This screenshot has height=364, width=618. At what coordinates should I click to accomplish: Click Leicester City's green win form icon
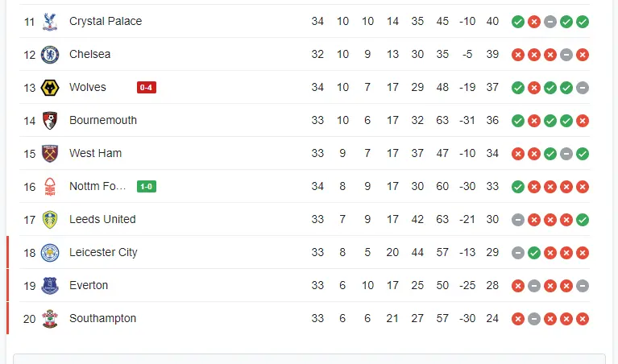(x=534, y=253)
